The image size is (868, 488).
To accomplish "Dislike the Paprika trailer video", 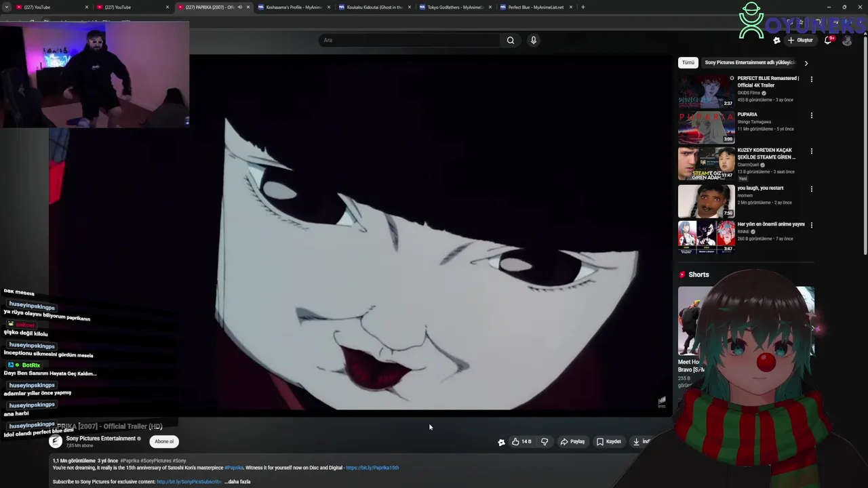I will tap(545, 442).
